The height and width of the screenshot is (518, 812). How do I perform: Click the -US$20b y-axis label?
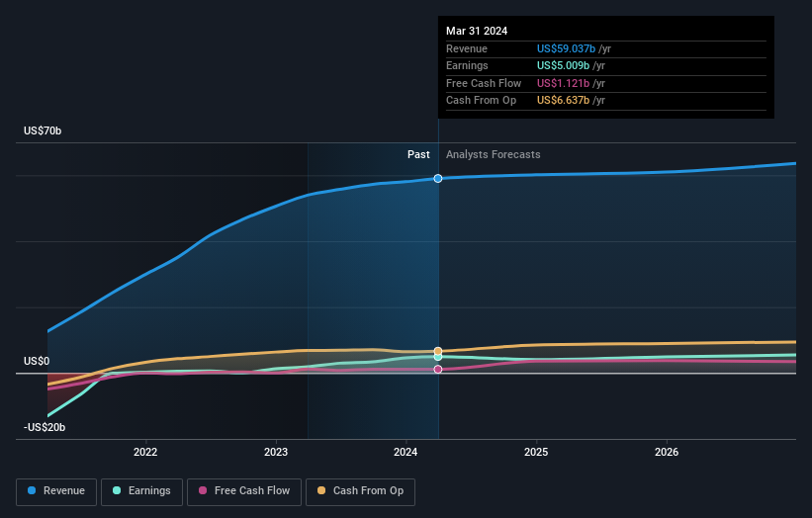point(45,427)
